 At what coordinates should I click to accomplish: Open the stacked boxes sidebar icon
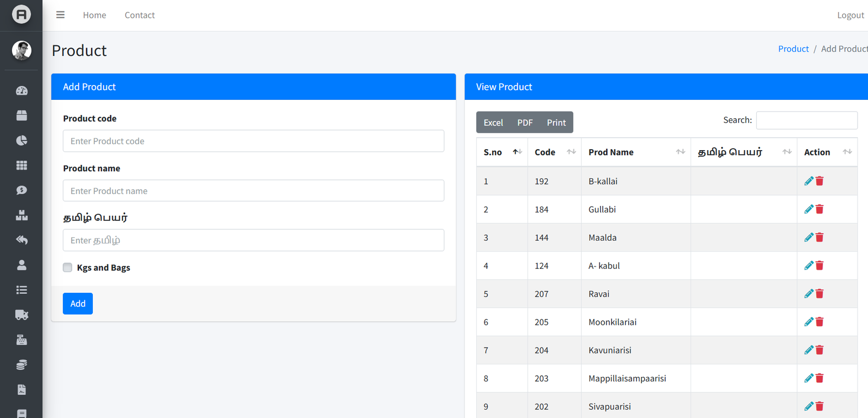[22, 215]
